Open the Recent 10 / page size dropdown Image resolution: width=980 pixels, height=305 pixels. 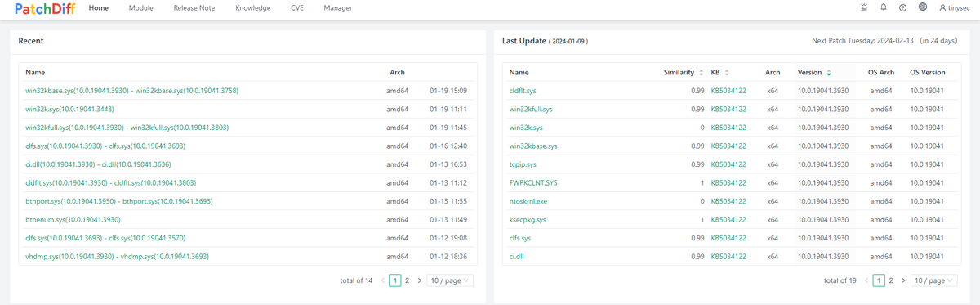pyautogui.click(x=450, y=280)
